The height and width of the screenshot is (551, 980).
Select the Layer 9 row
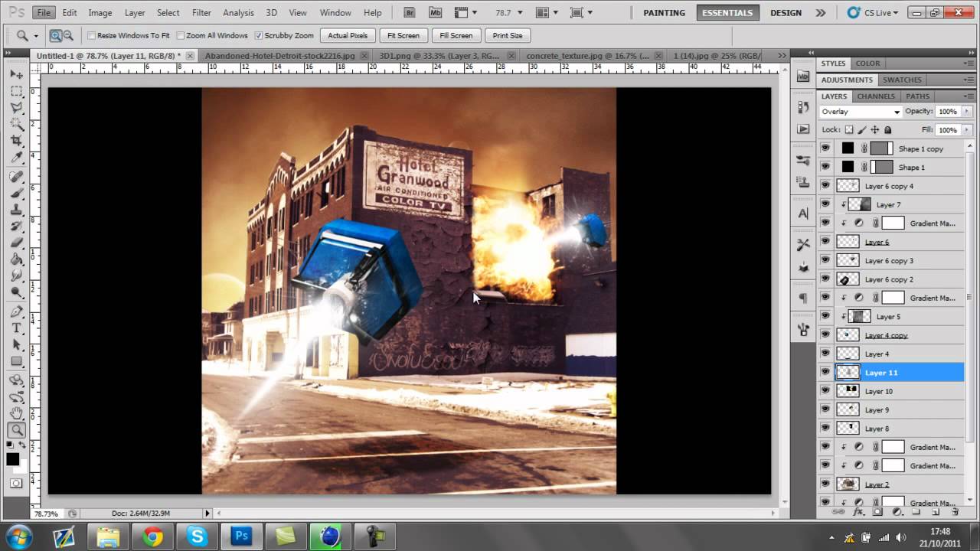tap(890, 410)
